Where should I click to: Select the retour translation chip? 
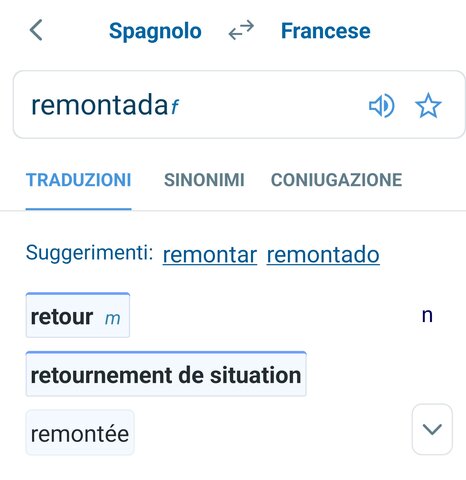(x=78, y=315)
